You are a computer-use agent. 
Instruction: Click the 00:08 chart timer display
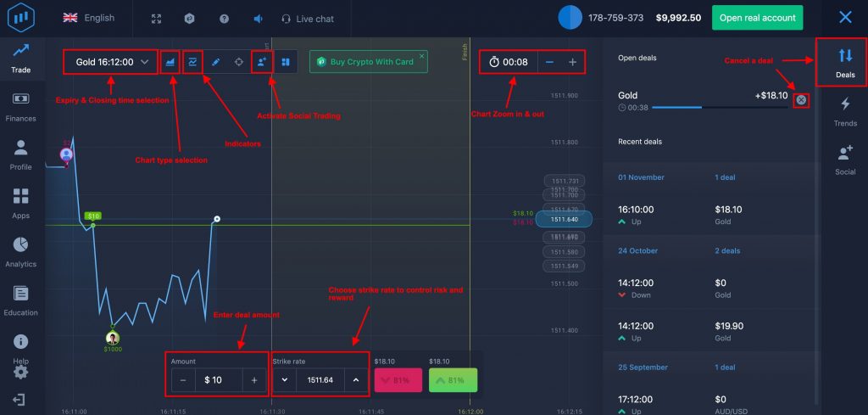pyautogui.click(x=509, y=62)
